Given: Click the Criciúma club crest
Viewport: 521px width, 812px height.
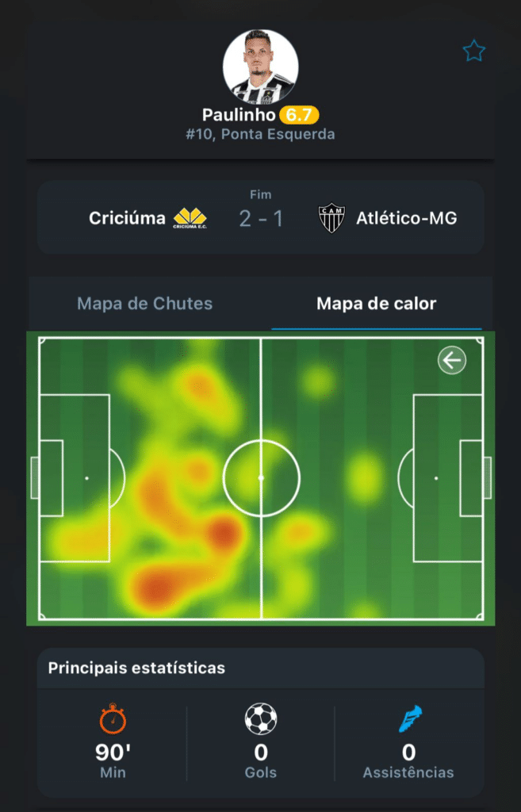Looking at the screenshot, I should pyautogui.click(x=190, y=218).
